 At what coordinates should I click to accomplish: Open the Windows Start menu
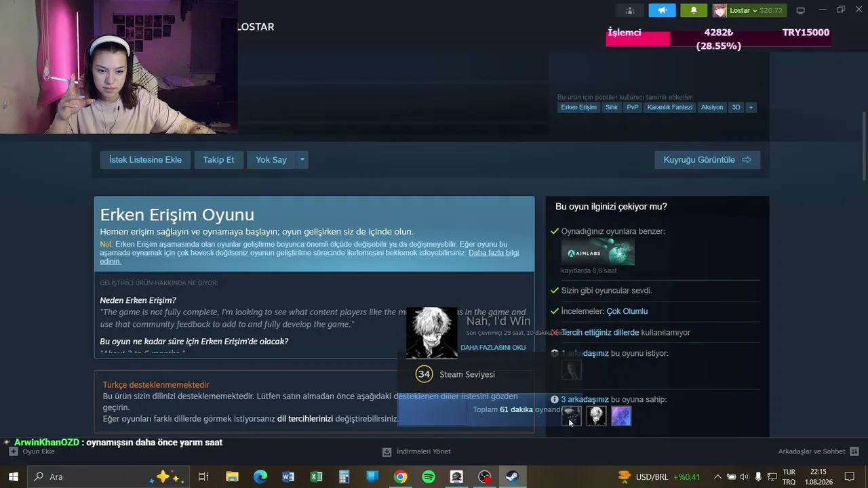click(13, 476)
